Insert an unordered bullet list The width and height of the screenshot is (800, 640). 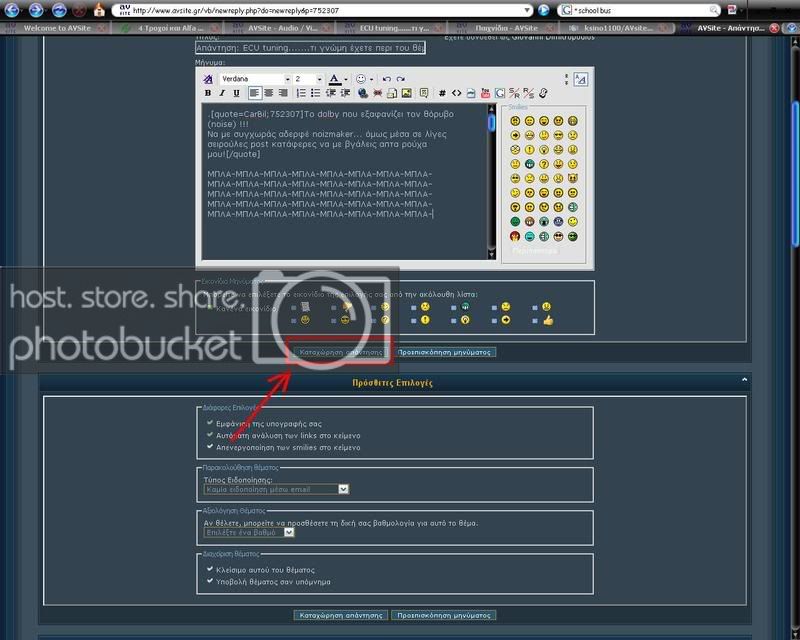(x=316, y=93)
